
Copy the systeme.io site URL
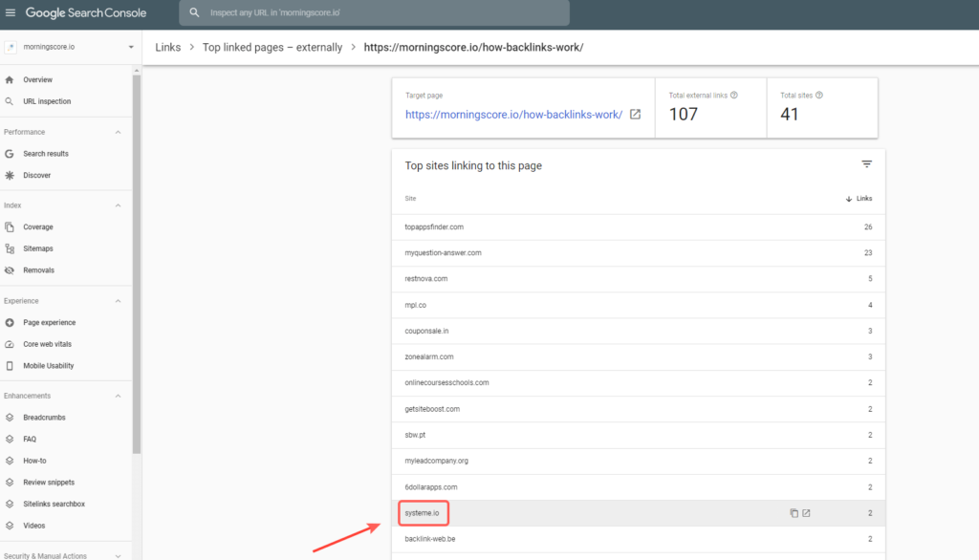click(x=794, y=513)
